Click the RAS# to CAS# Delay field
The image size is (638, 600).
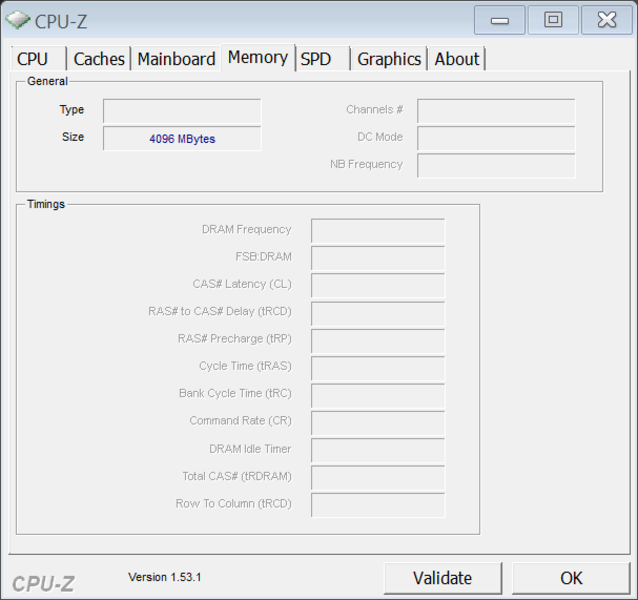point(378,313)
